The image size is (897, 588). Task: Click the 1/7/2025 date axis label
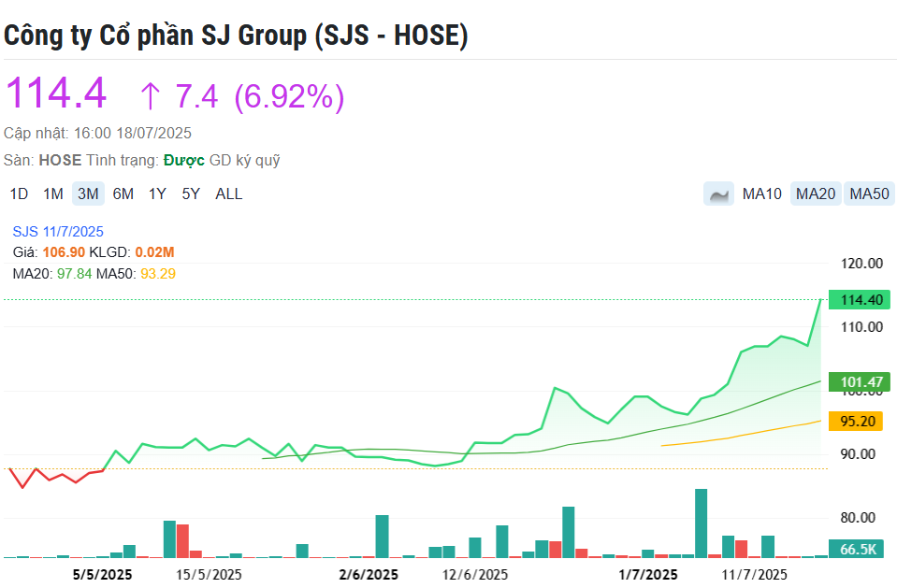(x=648, y=574)
